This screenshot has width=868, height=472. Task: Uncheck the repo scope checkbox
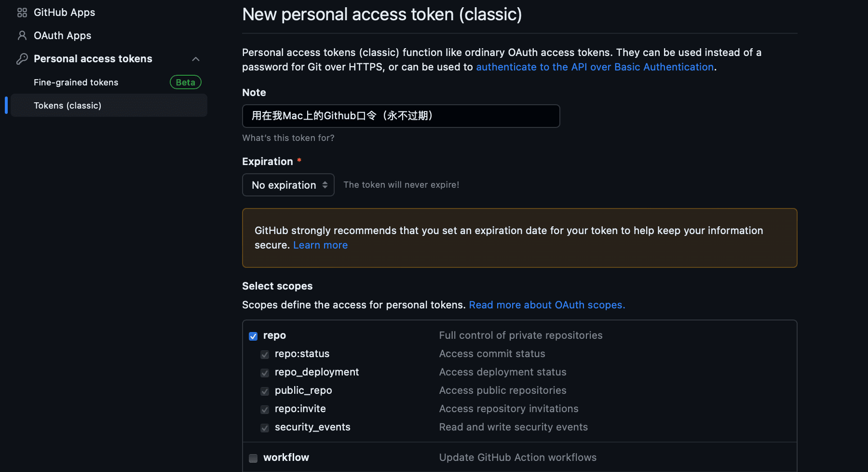pyautogui.click(x=253, y=336)
